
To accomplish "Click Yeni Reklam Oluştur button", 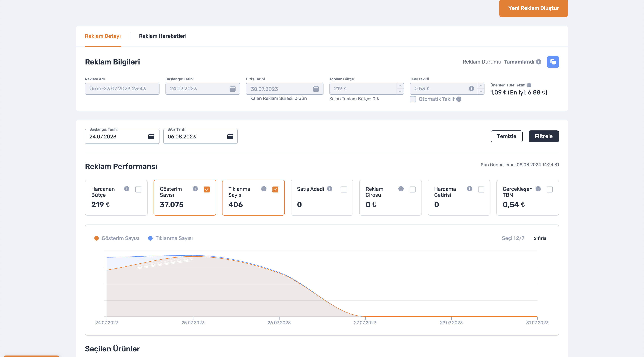I will 533,8.
